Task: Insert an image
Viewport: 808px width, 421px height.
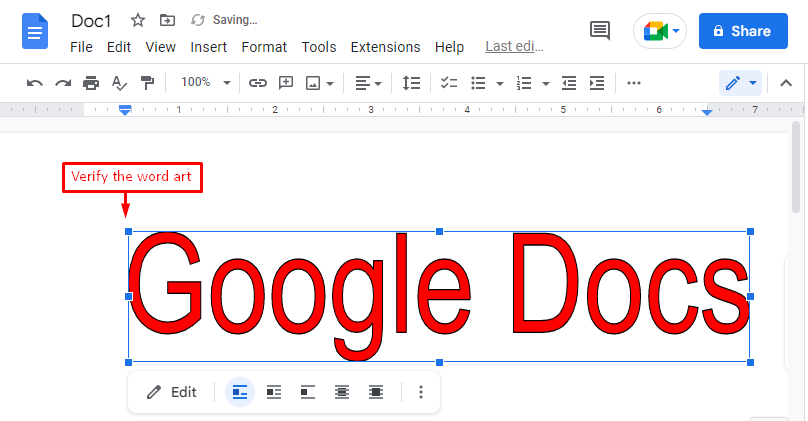Action: pos(313,83)
